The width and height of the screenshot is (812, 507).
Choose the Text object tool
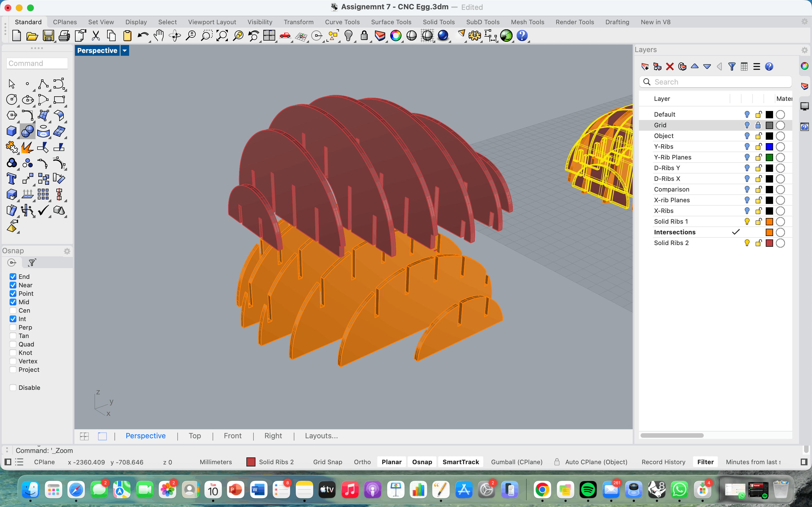(x=11, y=179)
